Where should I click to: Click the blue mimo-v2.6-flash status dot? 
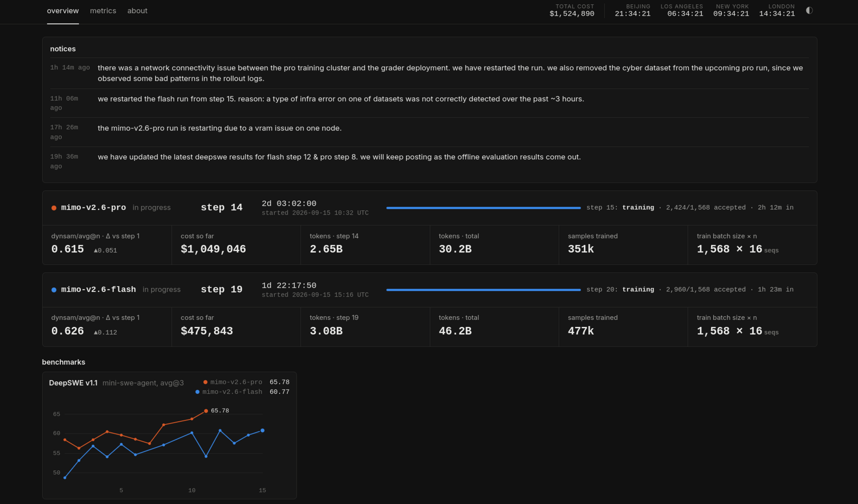click(54, 290)
